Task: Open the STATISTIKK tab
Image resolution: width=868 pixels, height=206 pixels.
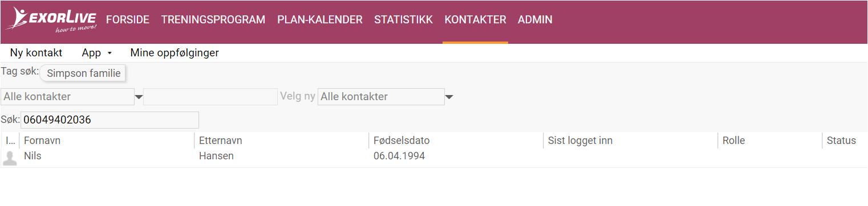Action: tap(404, 20)
